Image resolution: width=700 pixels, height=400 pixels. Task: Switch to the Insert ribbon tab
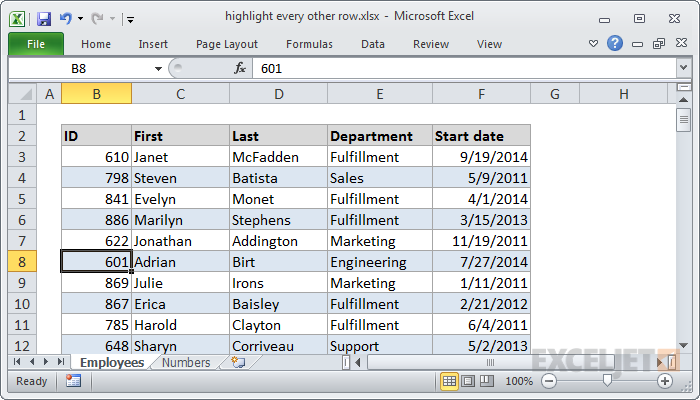153,44
